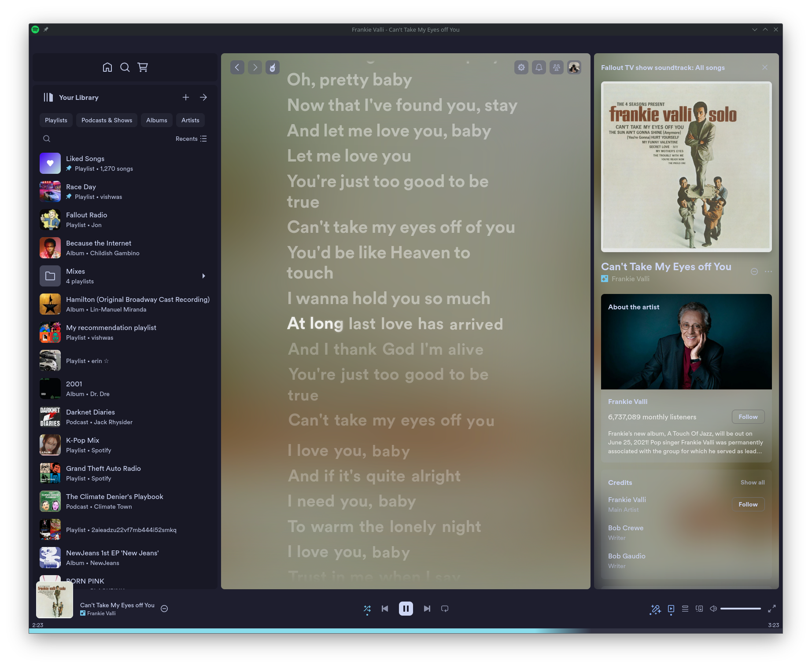Open more options ellipsis for track

pyautogui.click(x=768, y=272)
